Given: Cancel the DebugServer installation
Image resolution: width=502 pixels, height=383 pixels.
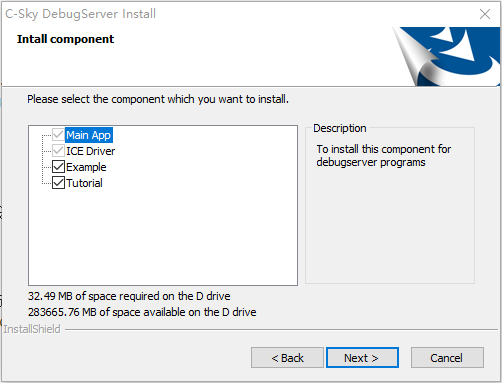Looking at the screenshot, I should (447, 358).
